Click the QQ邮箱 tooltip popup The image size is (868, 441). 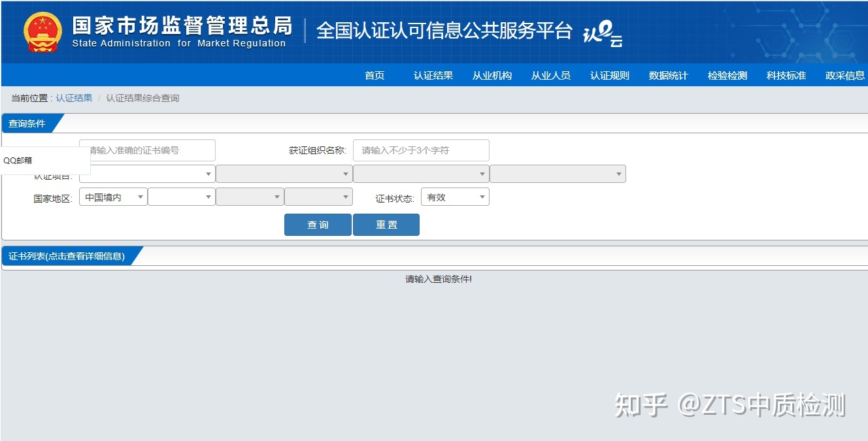[45, 160]
